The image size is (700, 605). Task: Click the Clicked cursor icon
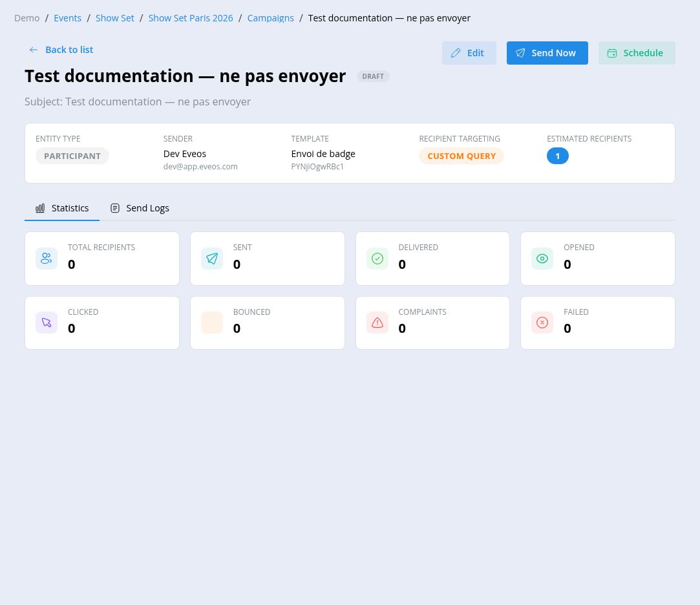(x=47, y=323)
